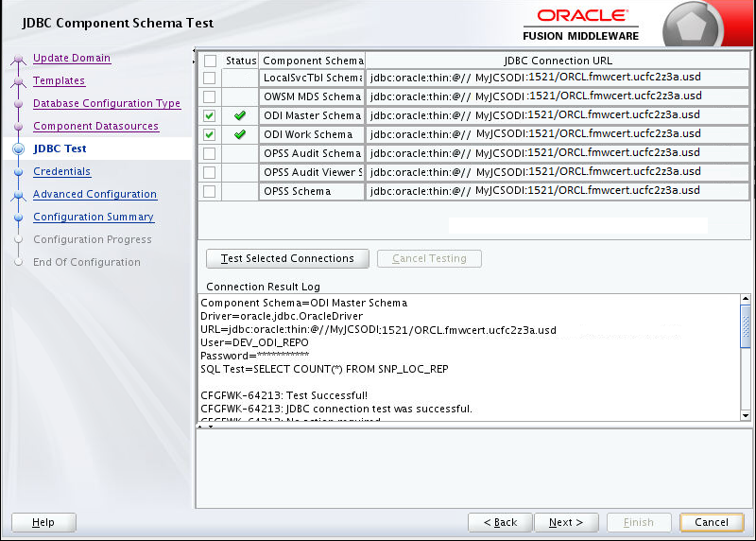Uncheck the ODI Work Schema checkbox

click(209, 134)
